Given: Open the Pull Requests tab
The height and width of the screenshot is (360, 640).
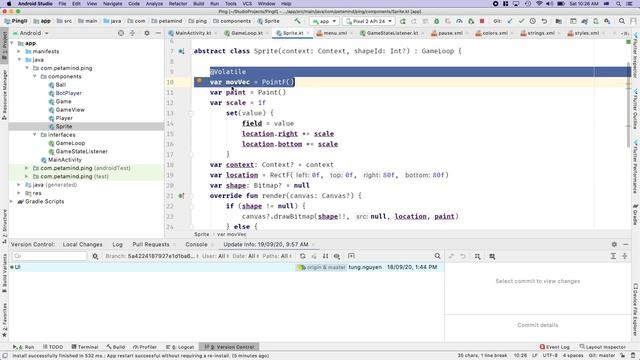Looking at the screenshot, I should click(x=151, y=244).
